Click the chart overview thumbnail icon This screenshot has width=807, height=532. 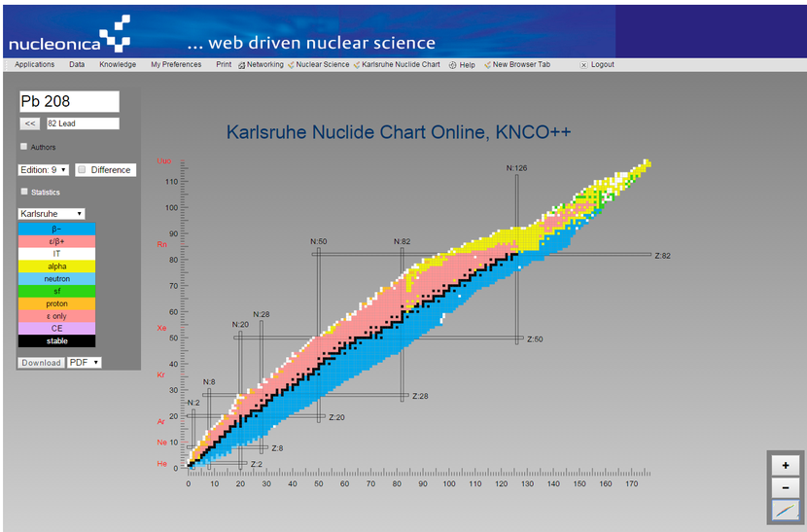[786, 511]
